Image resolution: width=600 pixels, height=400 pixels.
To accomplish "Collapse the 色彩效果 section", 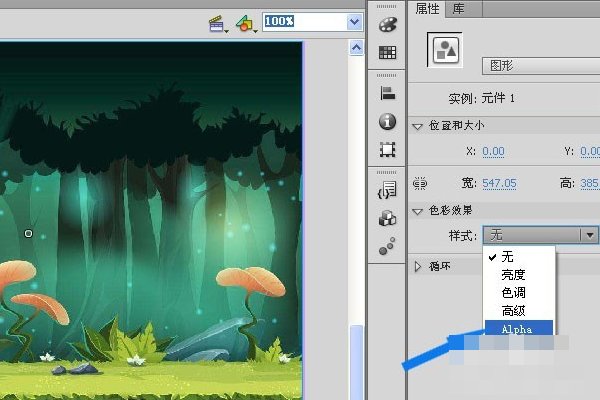I will pyautogui.click(x=417, y=211).
